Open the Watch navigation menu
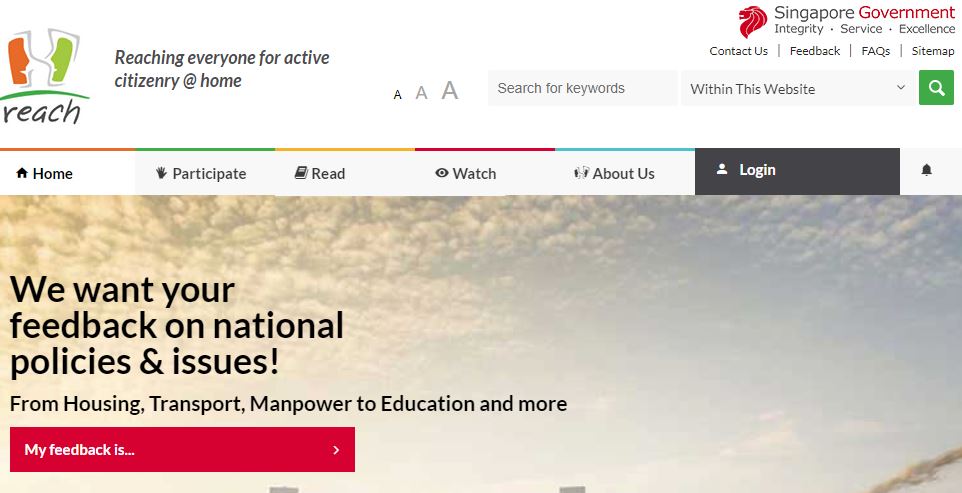This screenshot has height=493, width=962. pyautogui.click(x=465, y=173)
